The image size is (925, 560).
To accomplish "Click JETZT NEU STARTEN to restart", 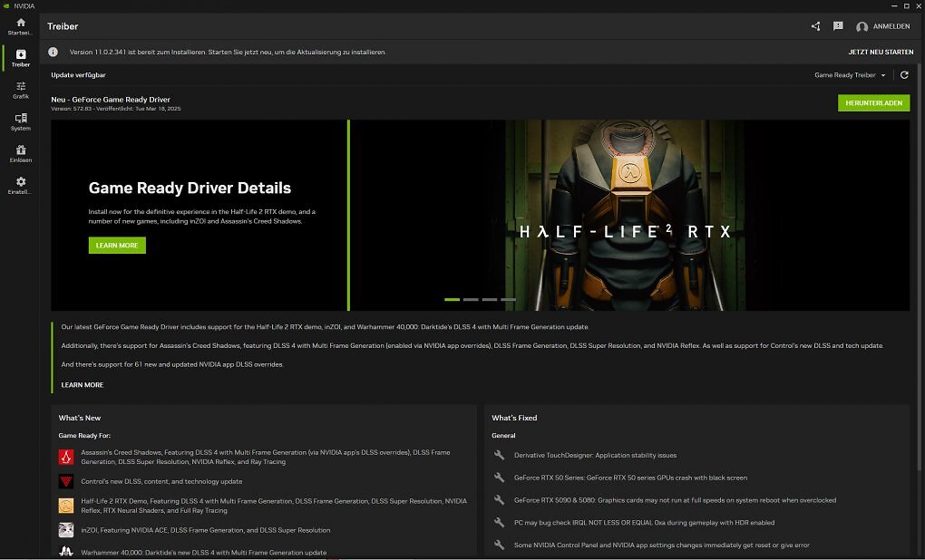I will [881, 52].
